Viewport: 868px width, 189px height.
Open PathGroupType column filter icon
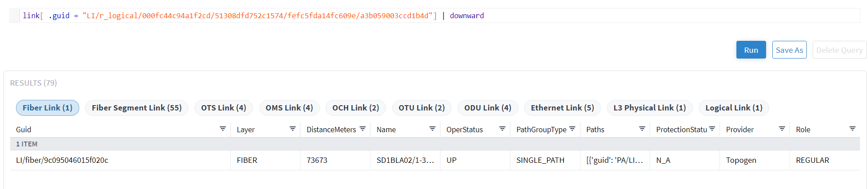[x=572, y=129]
